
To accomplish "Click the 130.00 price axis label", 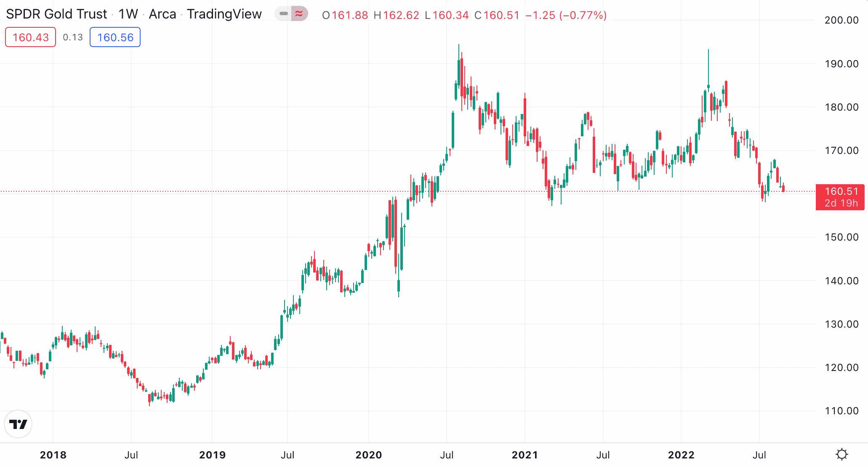I will (x=841, y=324).
